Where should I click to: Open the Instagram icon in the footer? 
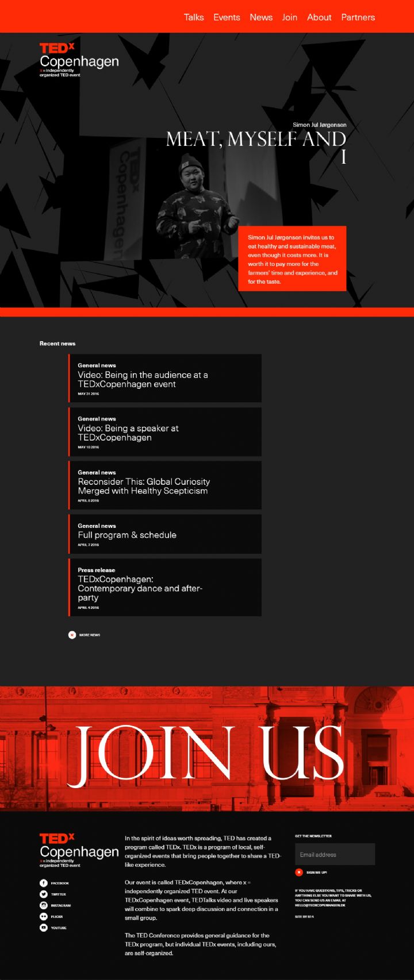(x=43, y=905)
